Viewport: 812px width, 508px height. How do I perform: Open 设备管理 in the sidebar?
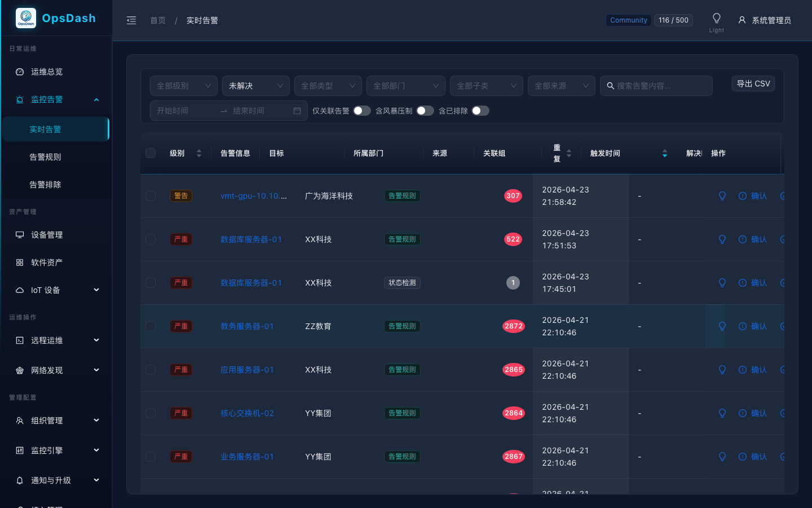pos(56,235)
